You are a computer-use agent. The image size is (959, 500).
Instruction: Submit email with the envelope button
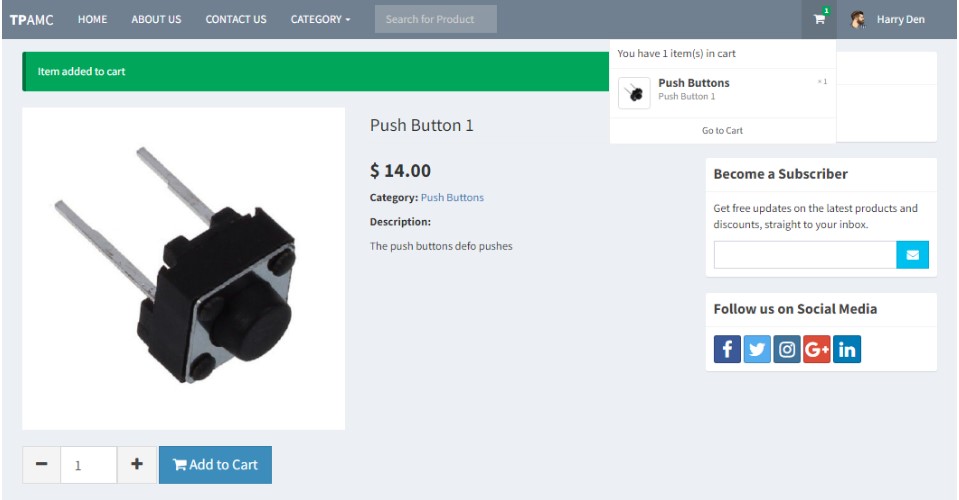pos(913,255)
